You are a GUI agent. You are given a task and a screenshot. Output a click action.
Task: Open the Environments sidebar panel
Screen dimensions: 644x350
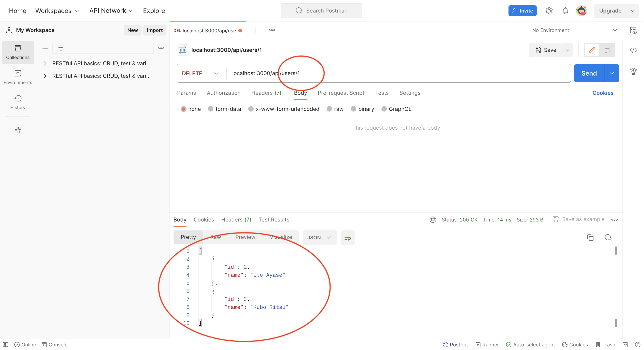(17, 77)
